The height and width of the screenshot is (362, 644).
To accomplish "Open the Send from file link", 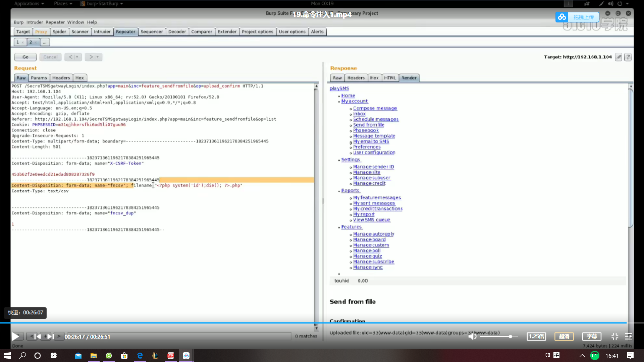I will point(369,125).
